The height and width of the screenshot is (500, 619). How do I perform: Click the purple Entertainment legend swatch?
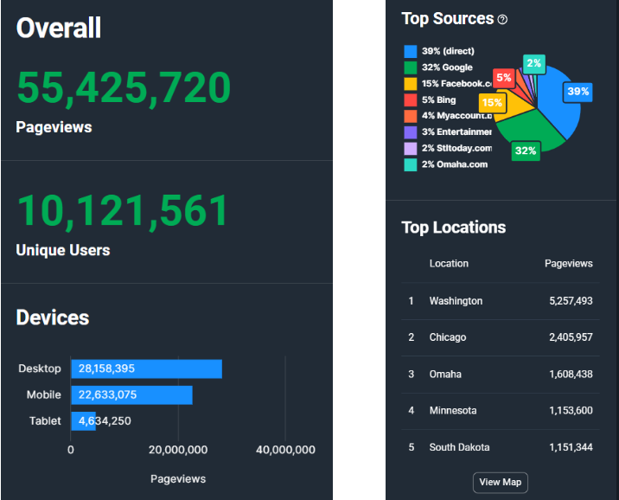[x=410, y=131]
